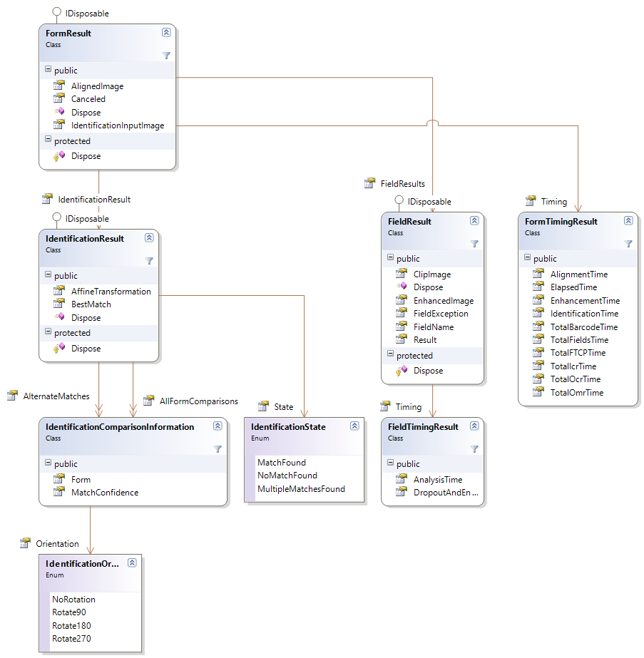Select the EnhancedImage property icon

click(x=402, y=300)
